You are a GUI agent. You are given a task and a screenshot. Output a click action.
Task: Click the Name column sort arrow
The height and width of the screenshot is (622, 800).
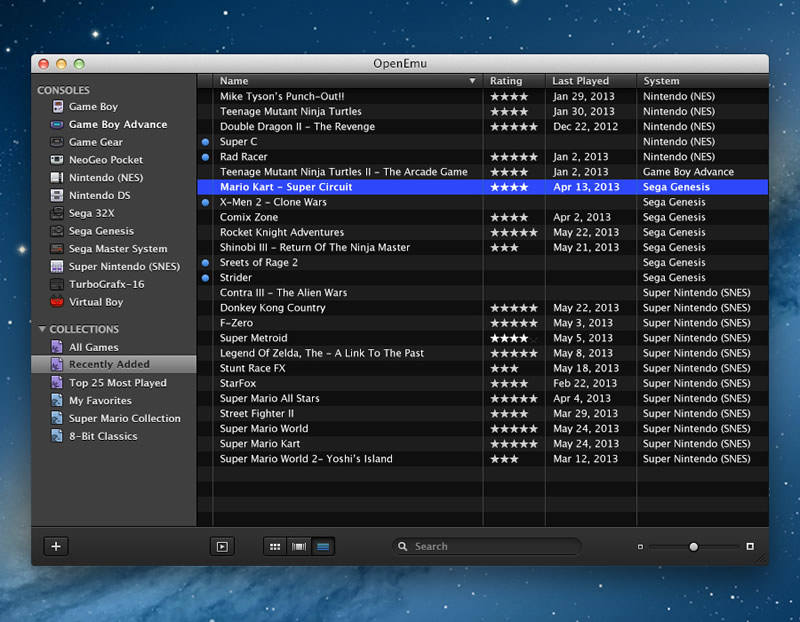coord(472,81)
